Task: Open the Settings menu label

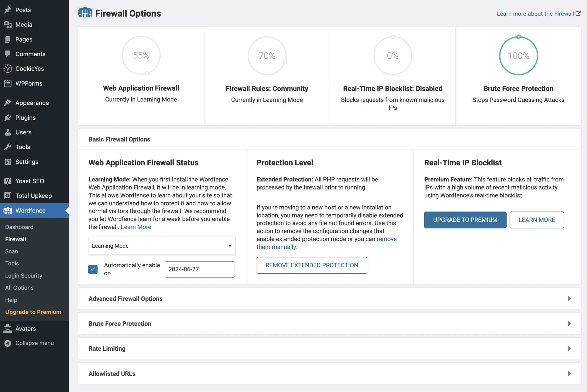Action: pos(27,162)
